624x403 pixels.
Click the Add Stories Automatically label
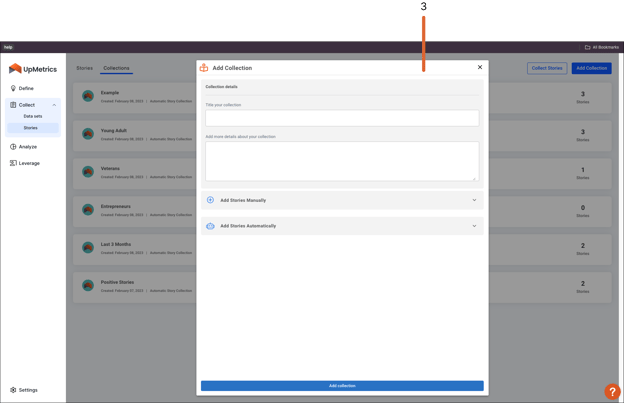pyautogui.click(x=248, y=226)
